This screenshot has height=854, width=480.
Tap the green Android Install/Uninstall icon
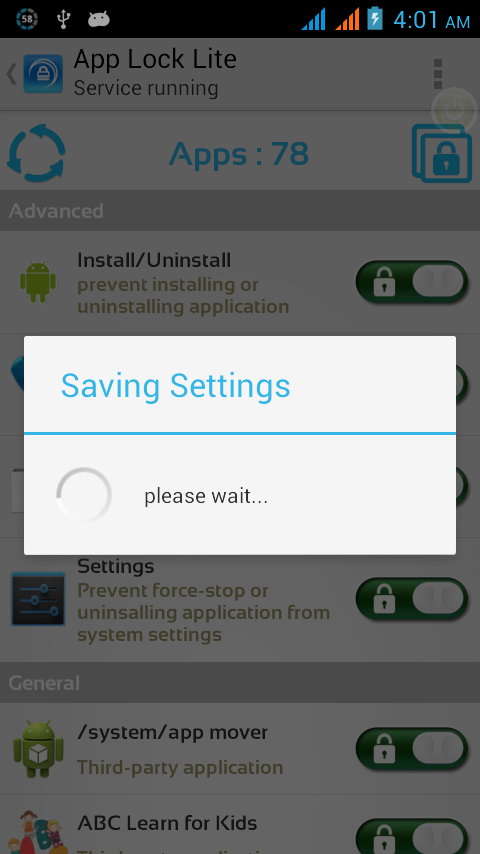point(38,282)
